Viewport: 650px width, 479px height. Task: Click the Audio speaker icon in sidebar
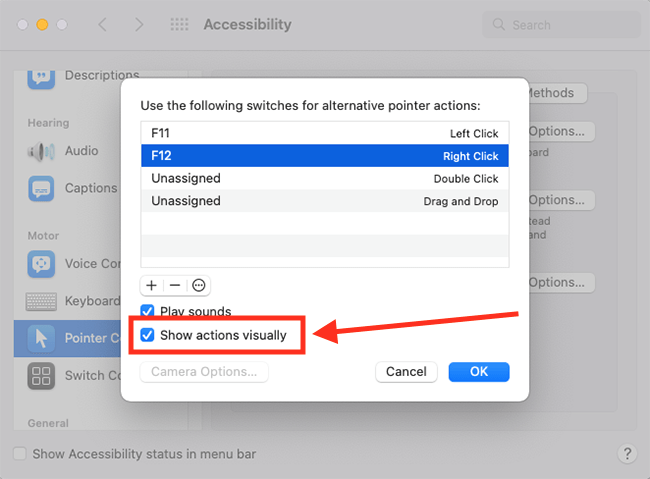[x=41, y=151]
